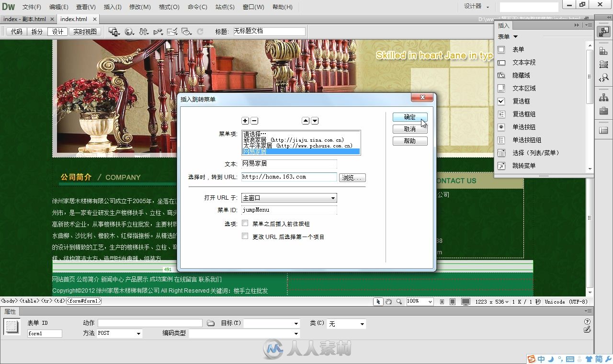Click the Sogou wrench settings icon
The width and height of the screenshot is (613, 364).
[608, 359]
